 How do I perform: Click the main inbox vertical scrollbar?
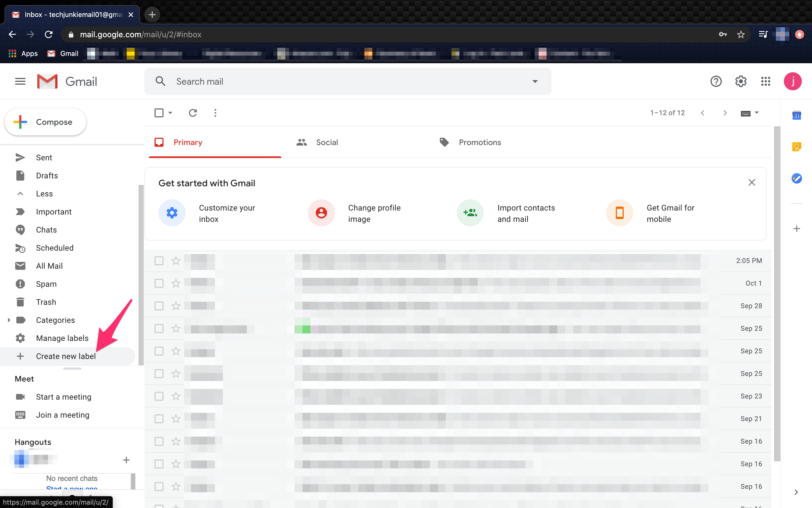pos(777,294)
